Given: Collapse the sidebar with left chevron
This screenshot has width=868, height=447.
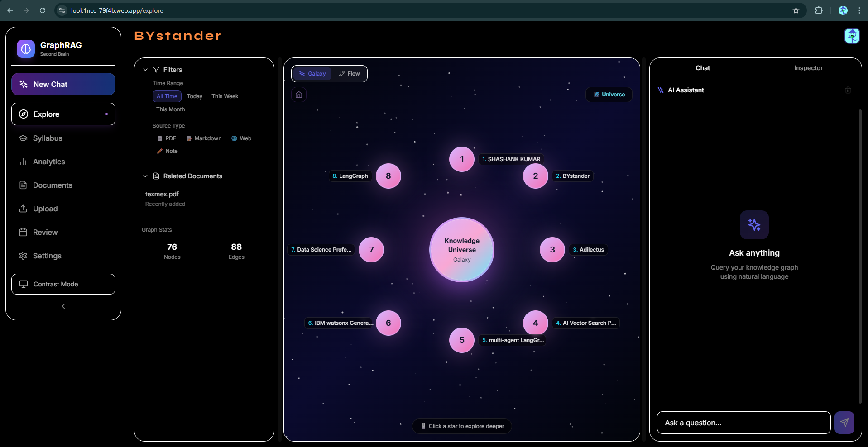Looking at the screenshot, I should click(63, 306).
